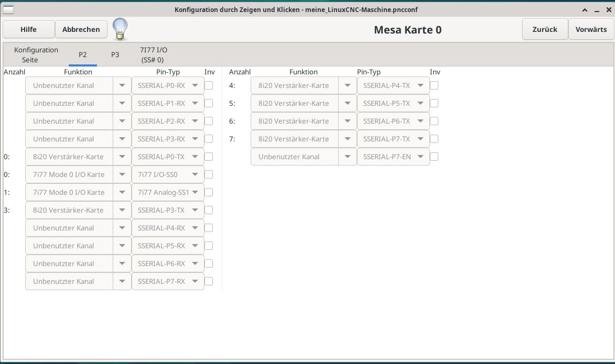
Task: Click the light bulb hint icon
Action: (120, 29)
